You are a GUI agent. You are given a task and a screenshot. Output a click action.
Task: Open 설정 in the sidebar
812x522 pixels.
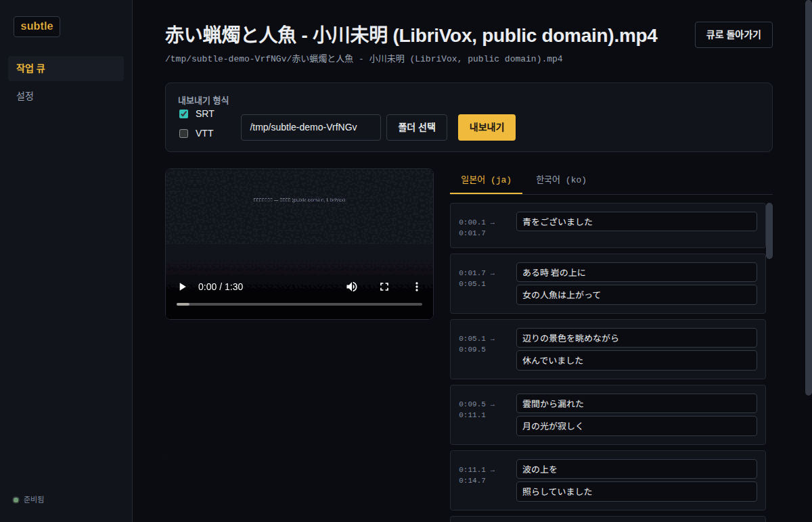click(x=66, y=96)
